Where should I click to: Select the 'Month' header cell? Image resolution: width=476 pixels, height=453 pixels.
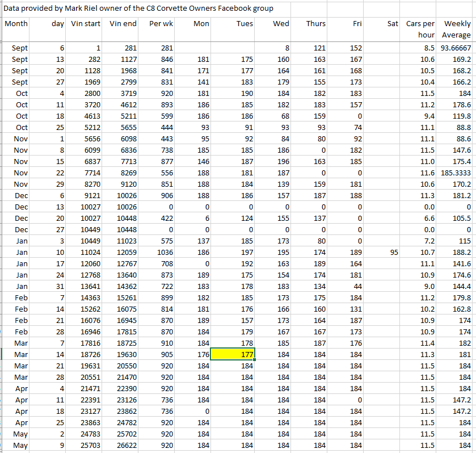16,24
